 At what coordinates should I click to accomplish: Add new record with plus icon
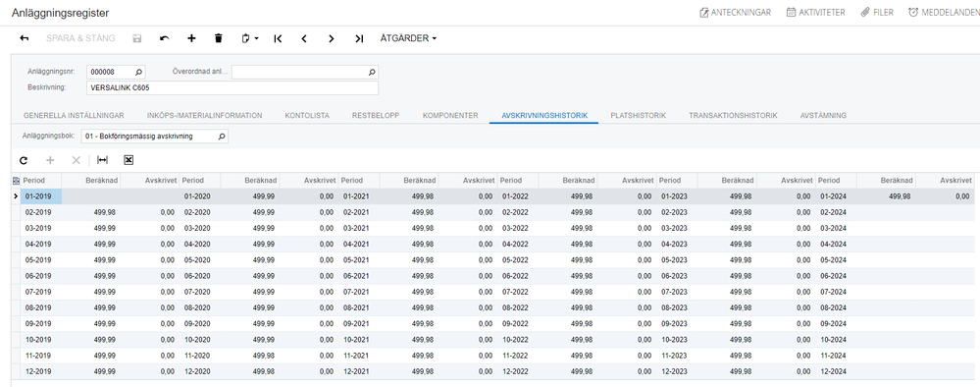192,38
